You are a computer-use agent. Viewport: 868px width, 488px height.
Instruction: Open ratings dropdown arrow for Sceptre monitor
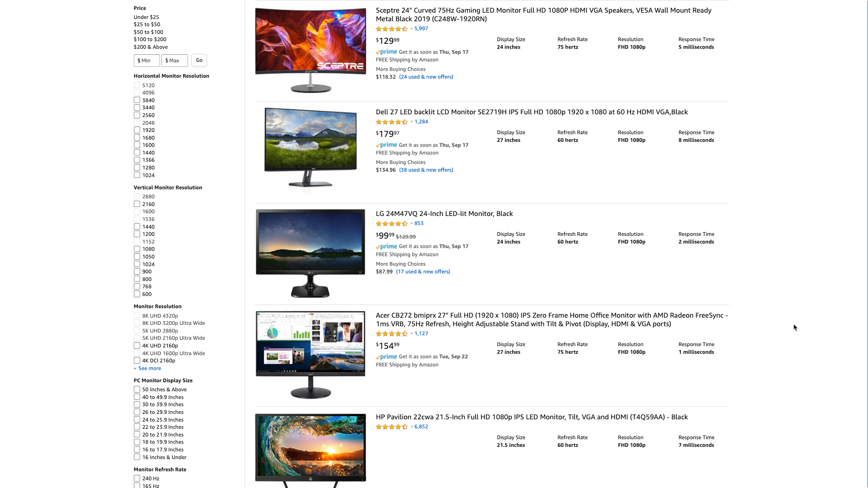point(411,29)
